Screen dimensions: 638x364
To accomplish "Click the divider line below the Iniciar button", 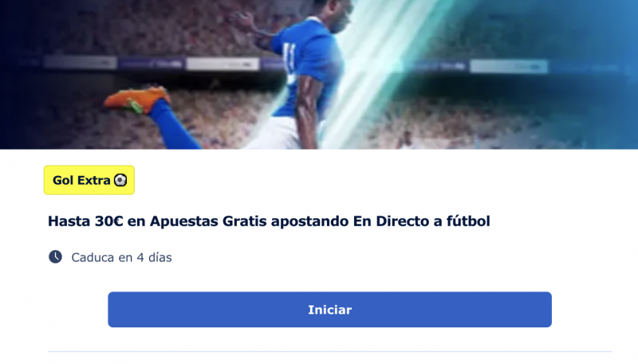I will [329, 351].
